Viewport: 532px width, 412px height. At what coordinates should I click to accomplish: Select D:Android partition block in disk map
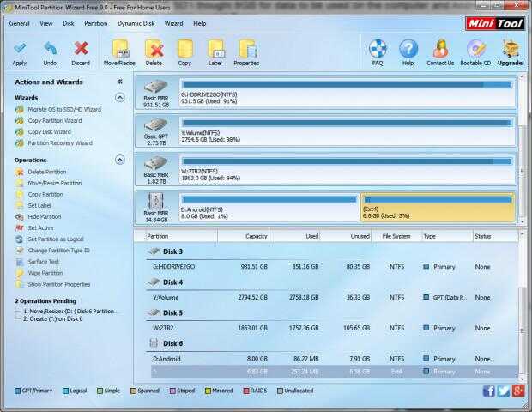click(x=269, y=208)
